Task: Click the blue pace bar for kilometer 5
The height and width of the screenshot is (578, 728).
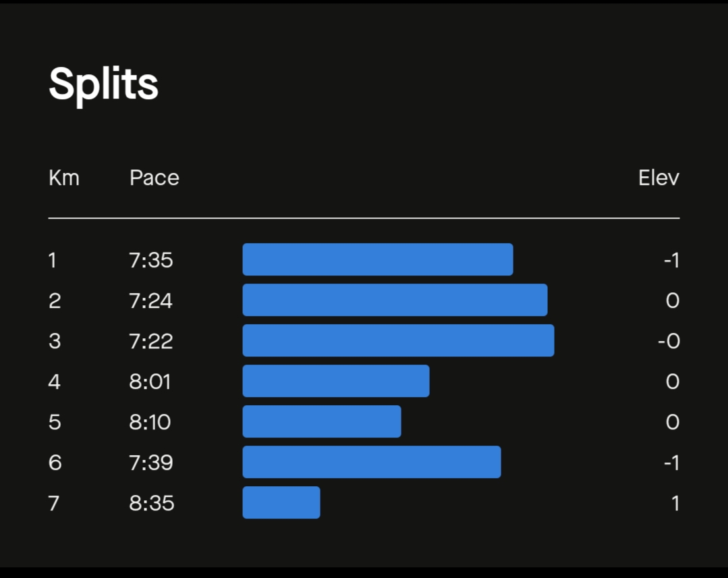Action: point(322,421)
